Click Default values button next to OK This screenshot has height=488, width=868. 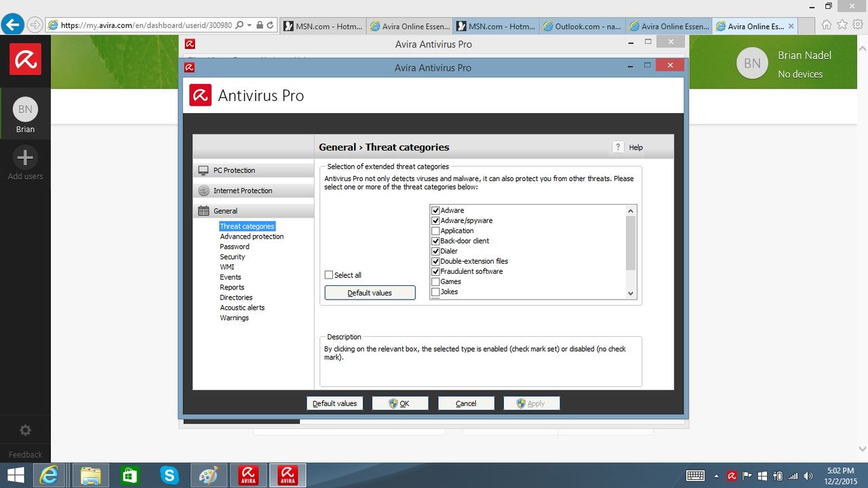pyautogui.click(x=334, y=403)
